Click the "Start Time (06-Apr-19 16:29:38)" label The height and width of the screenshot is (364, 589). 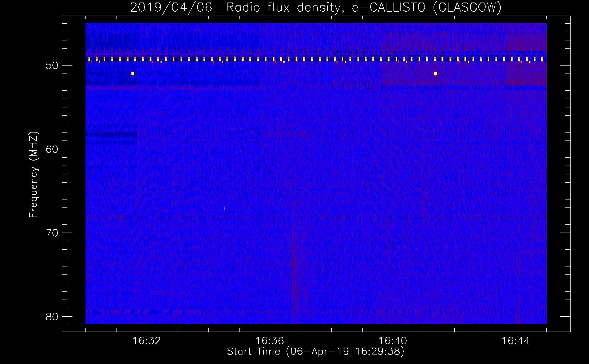coord(316,352)
